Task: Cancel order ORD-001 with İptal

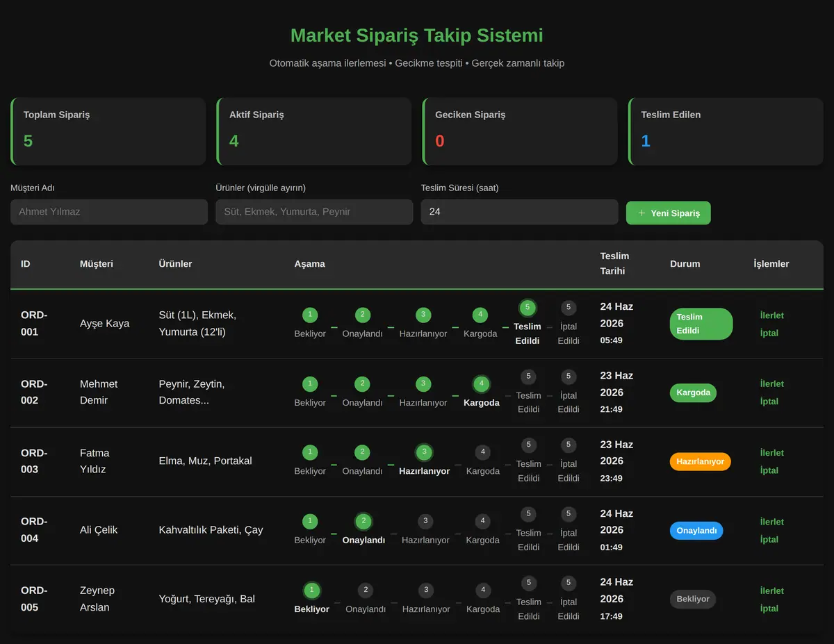Action: coord(769,333)
